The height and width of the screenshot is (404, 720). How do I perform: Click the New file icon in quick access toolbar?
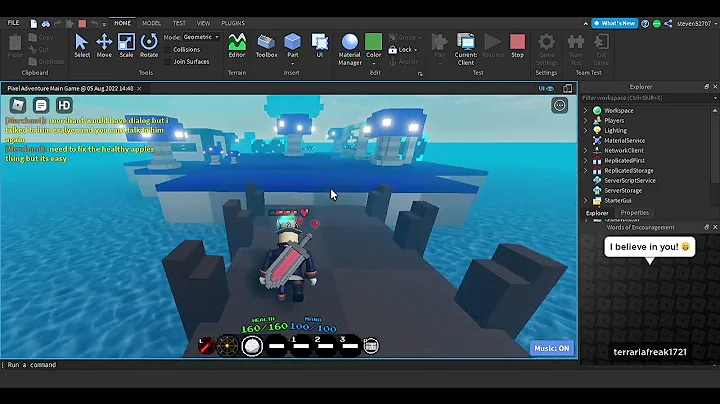click(34, 23)
